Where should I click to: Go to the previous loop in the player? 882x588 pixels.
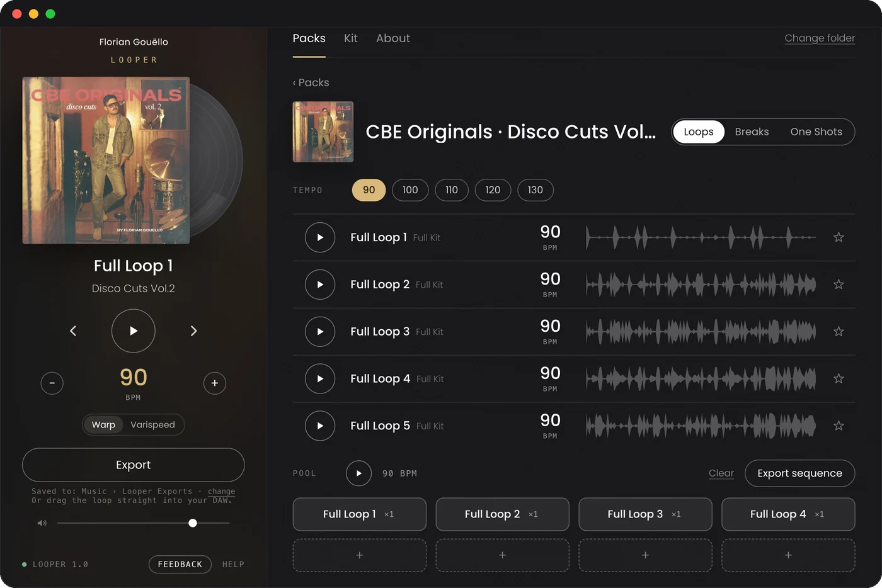73,331
